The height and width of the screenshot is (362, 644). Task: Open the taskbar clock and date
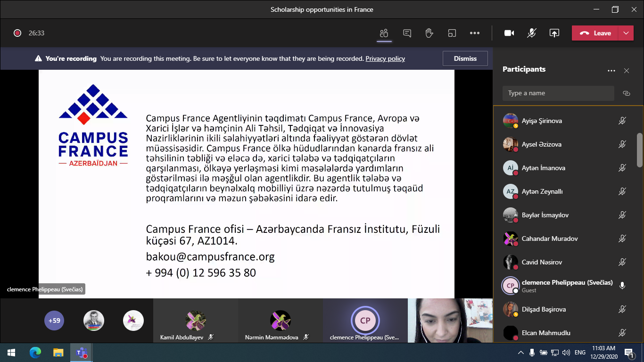(604, 352)
